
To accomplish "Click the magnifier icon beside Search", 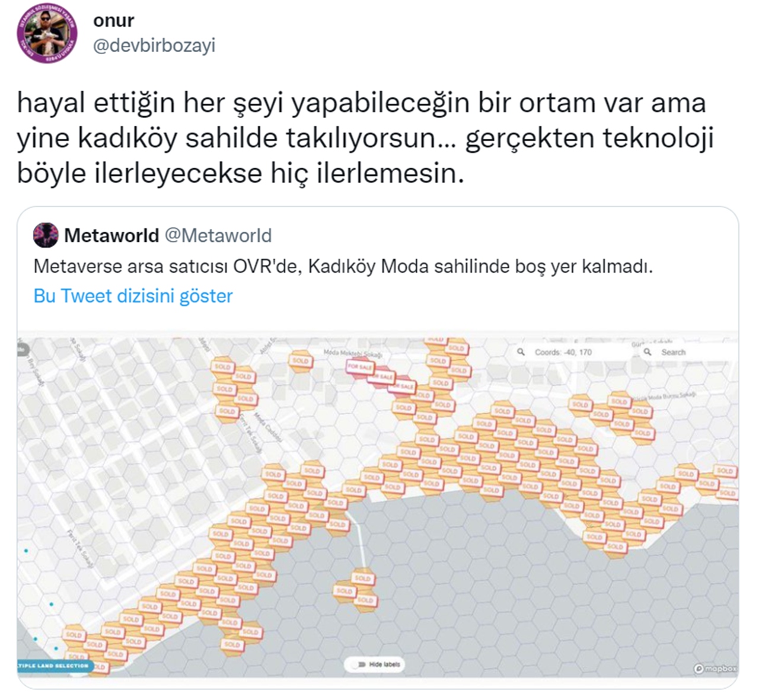I will coord(648,352).
